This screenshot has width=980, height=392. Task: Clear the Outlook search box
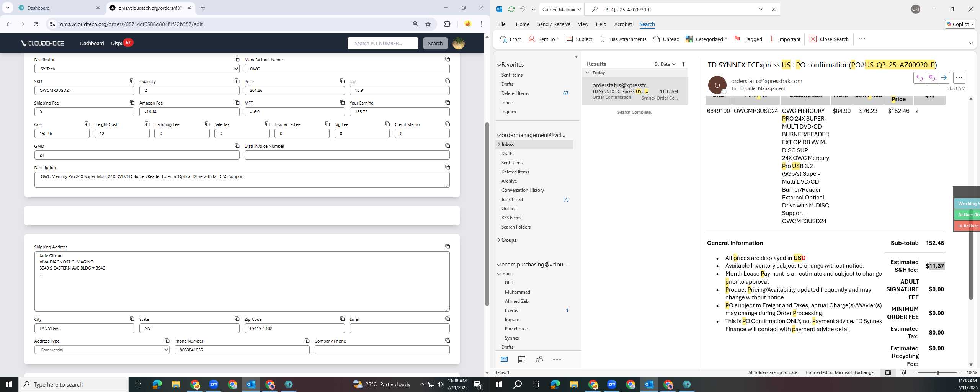click(773, 9)
